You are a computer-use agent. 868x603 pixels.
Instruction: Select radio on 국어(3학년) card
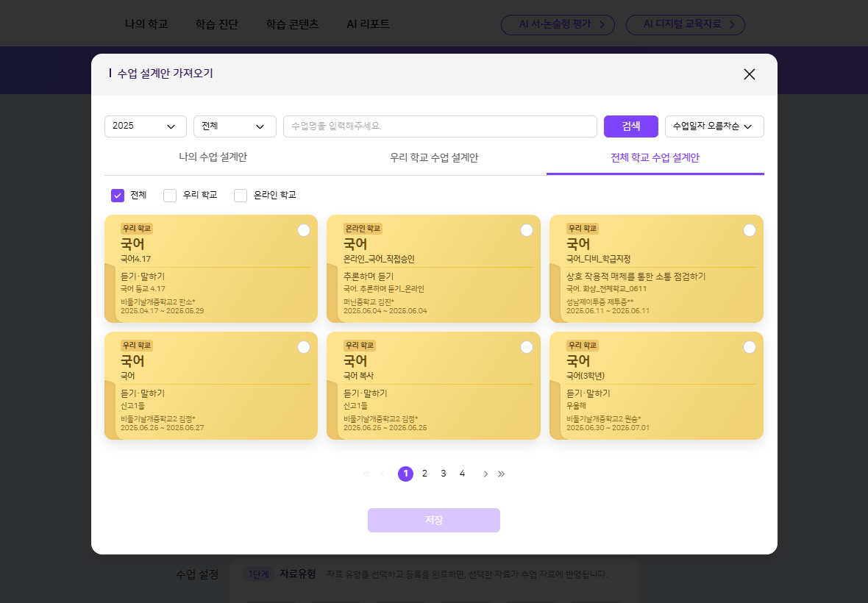click(x=750, y=347)
